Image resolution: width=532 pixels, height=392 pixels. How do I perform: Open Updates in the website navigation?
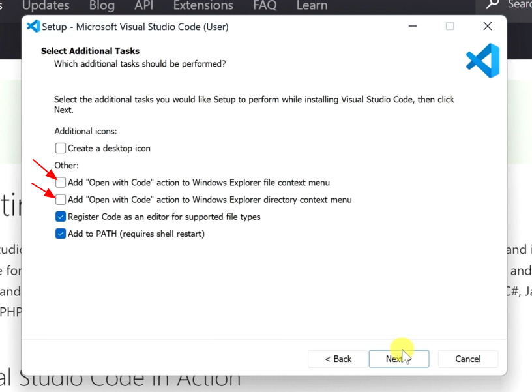46,5
